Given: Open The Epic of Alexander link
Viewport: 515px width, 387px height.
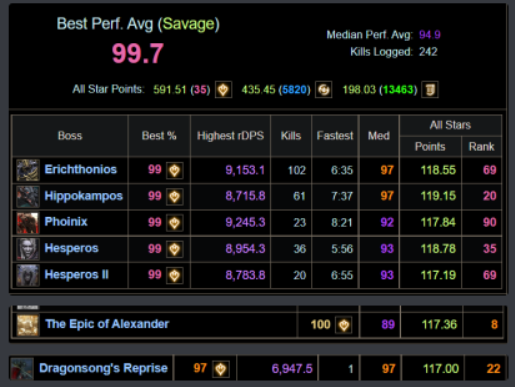Looking at the screenshot, I should (107, 324).
